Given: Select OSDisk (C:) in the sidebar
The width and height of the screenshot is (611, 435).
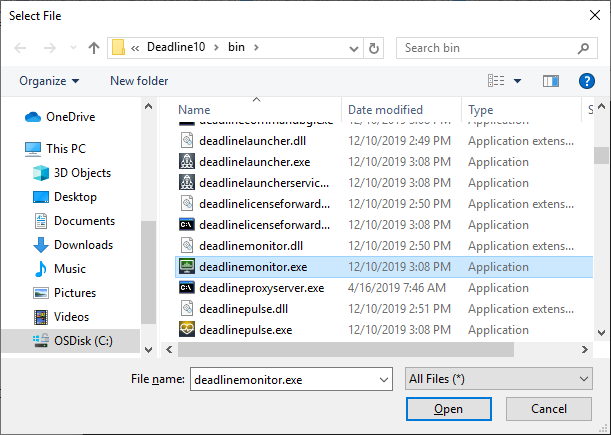Looking at the screenshot, I should (x=83, y=341).
